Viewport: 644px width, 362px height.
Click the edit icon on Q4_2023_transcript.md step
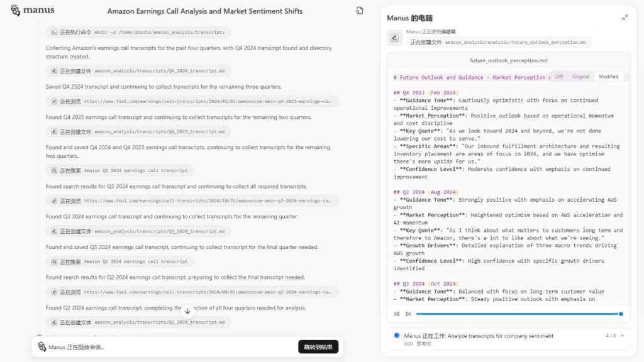pyautogui.click(x=54, y=132)
